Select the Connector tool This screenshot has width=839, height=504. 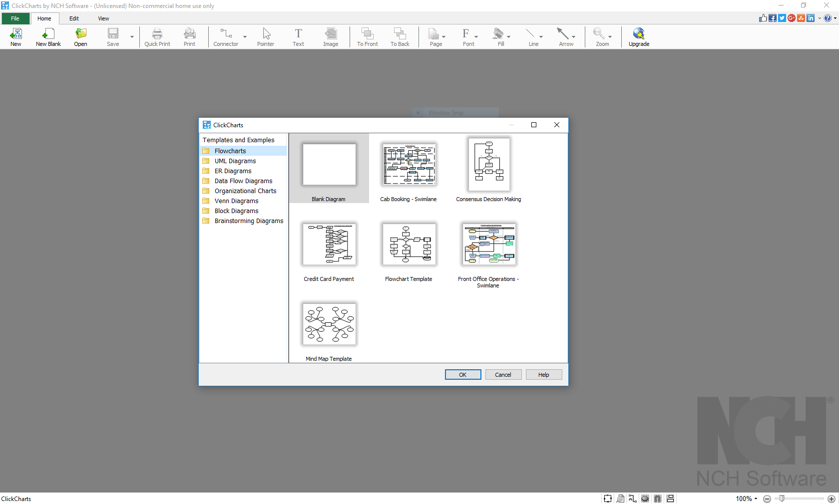pyautogui.click(x=224, y=36)
